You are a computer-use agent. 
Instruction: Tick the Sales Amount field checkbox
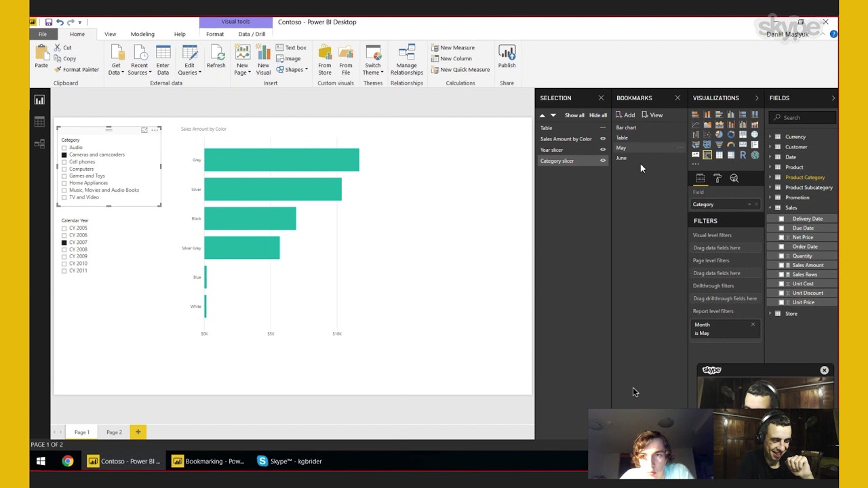(x=781, y=265)
